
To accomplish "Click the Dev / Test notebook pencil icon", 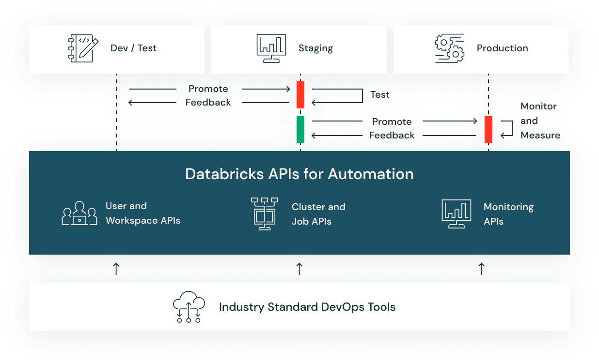I will (x=83, y=48).
